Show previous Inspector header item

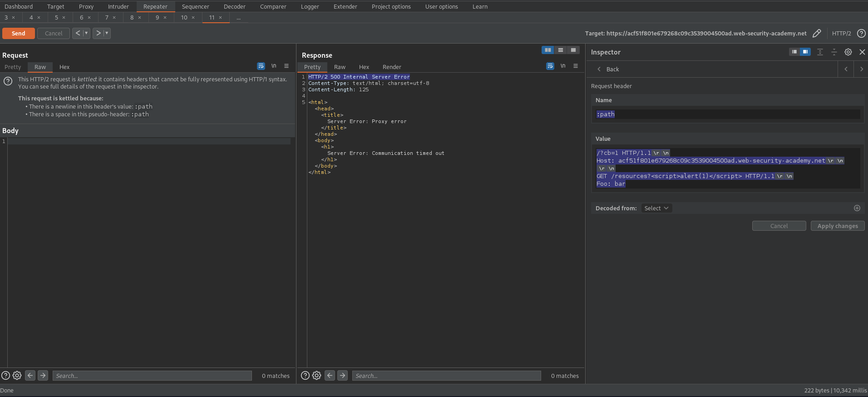pyautogui.click(x=846, y=69)
